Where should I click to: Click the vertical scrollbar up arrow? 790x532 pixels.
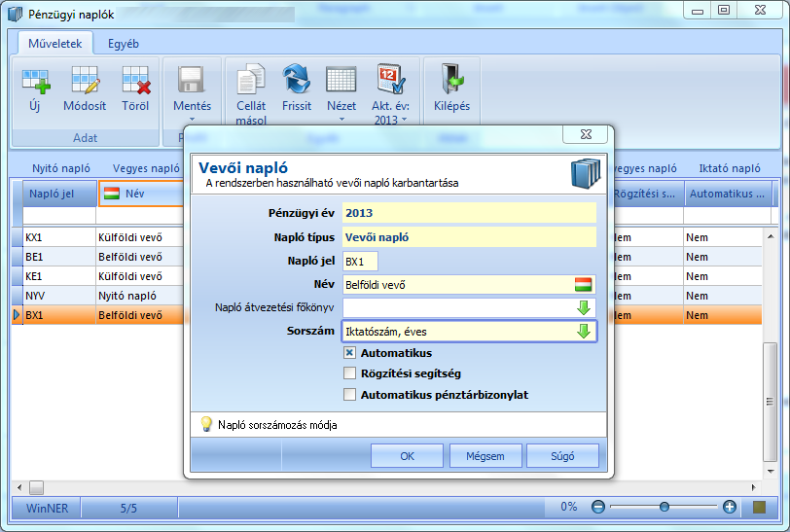[771, 236]
